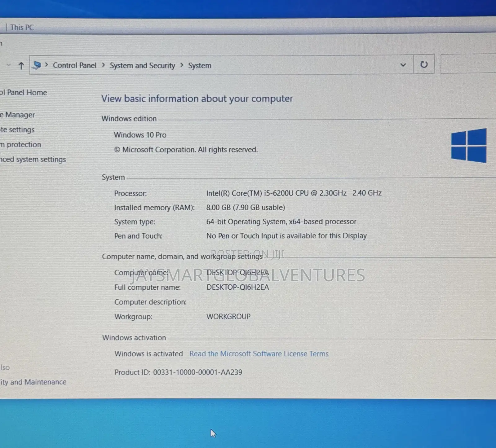
Task: Open Remote settings link
Action: pyautogui.click(x=17, y=130)
